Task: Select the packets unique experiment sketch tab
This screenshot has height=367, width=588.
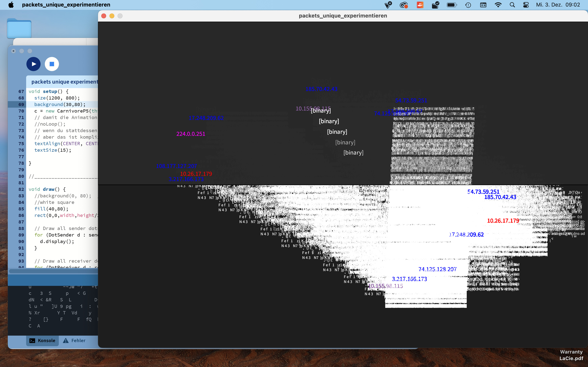Action: pyautogui.click(x=64, y=82)
